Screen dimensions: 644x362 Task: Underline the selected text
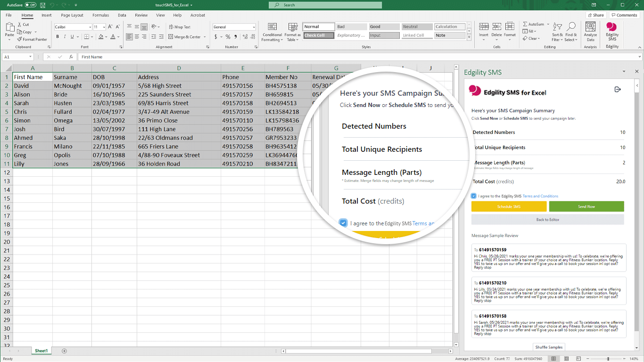click(72, 37)
